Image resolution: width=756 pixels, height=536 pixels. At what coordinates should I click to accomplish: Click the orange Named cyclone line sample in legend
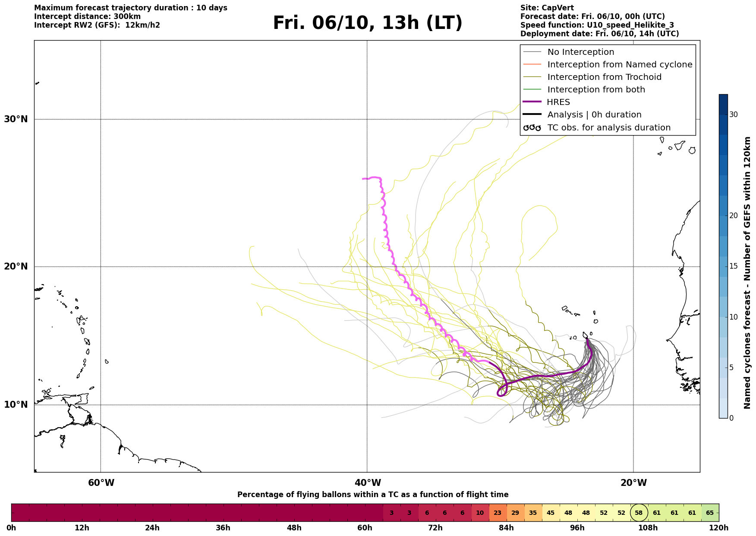[532, 64]
